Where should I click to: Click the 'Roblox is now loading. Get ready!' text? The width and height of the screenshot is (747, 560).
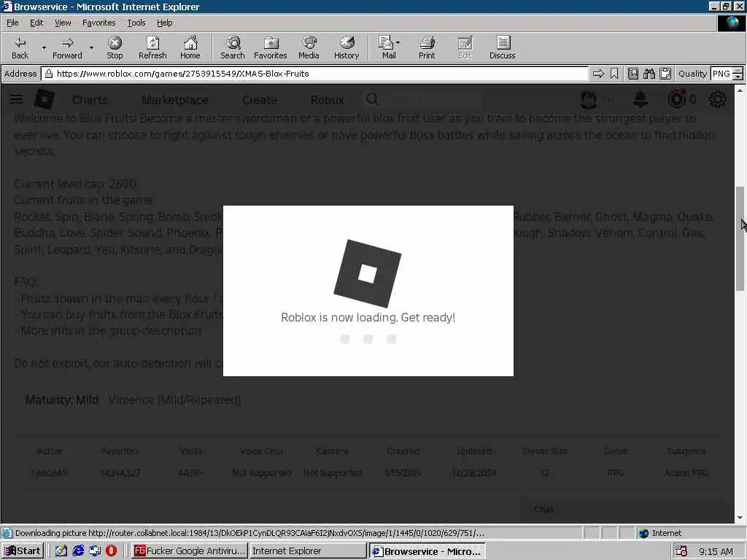(x=368, y=318)
